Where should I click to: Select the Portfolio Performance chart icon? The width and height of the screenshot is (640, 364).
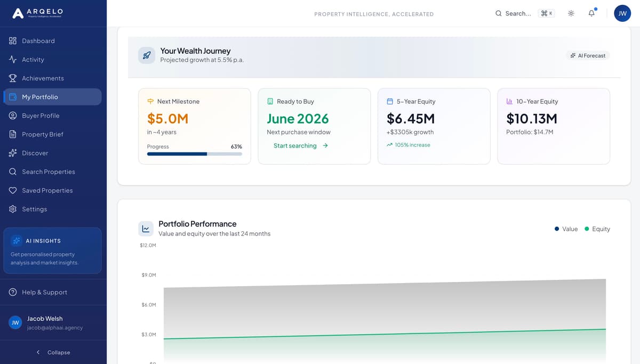point(146,228)
